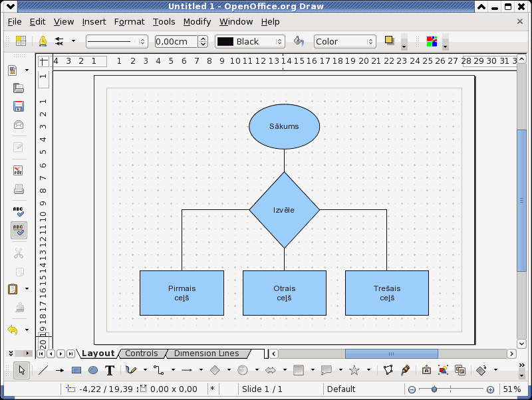
Task: Open the Paste options dropdown arrow
Action: [27, 289]
